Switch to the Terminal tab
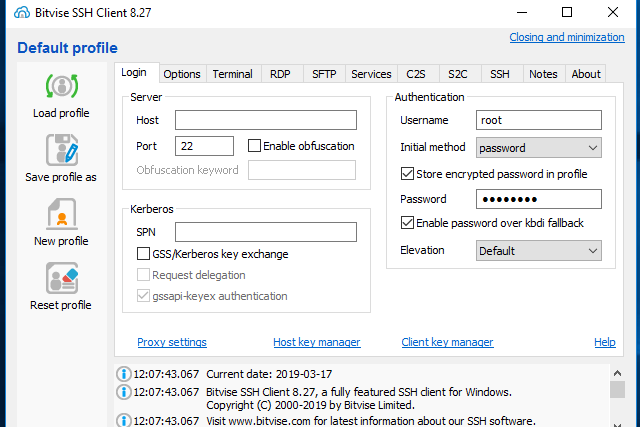 tap(233, 74)
